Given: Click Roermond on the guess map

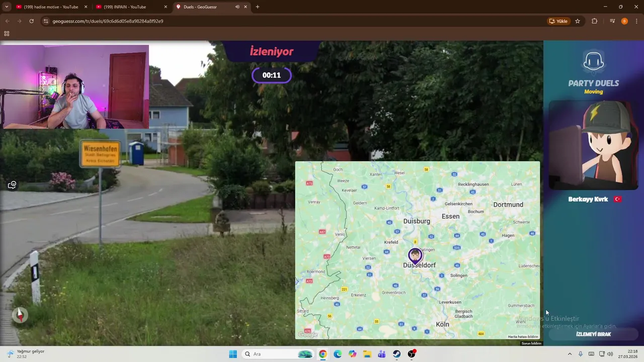Looking at the screenshot, I should click(316, 271).
